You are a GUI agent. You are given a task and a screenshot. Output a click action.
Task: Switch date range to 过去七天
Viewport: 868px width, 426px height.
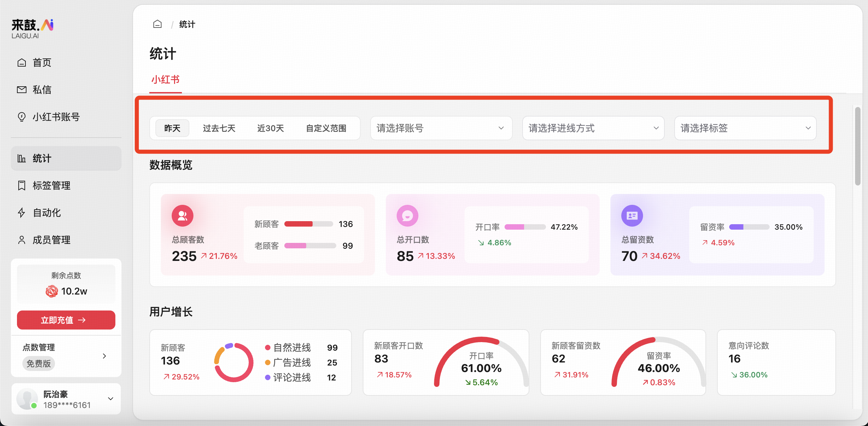click(x=219, y=128)
